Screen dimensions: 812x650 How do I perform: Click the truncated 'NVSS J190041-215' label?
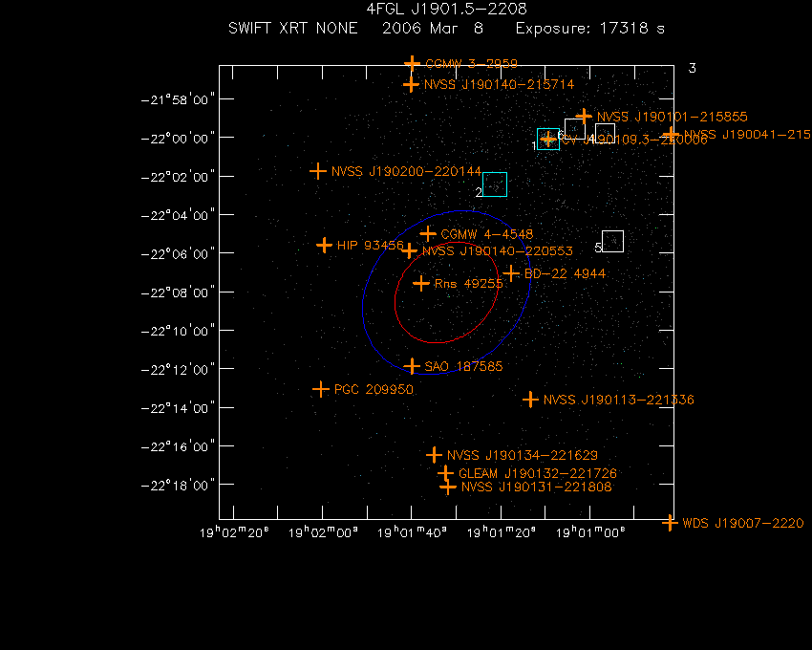point(747,135)
